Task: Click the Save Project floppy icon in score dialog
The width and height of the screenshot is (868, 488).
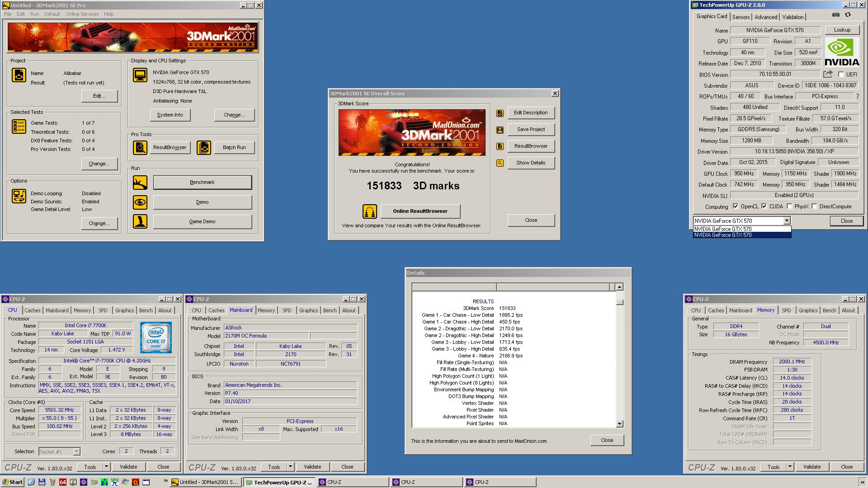Action: [x=500, y=130]
